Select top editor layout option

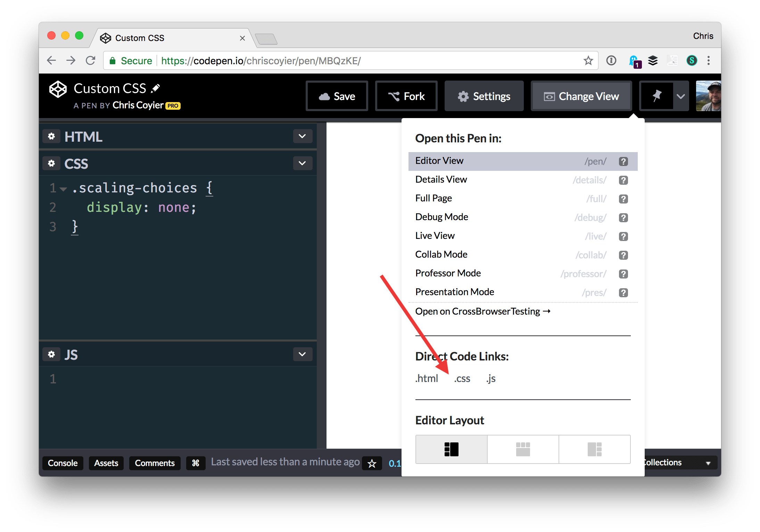(x=523, y=449)
